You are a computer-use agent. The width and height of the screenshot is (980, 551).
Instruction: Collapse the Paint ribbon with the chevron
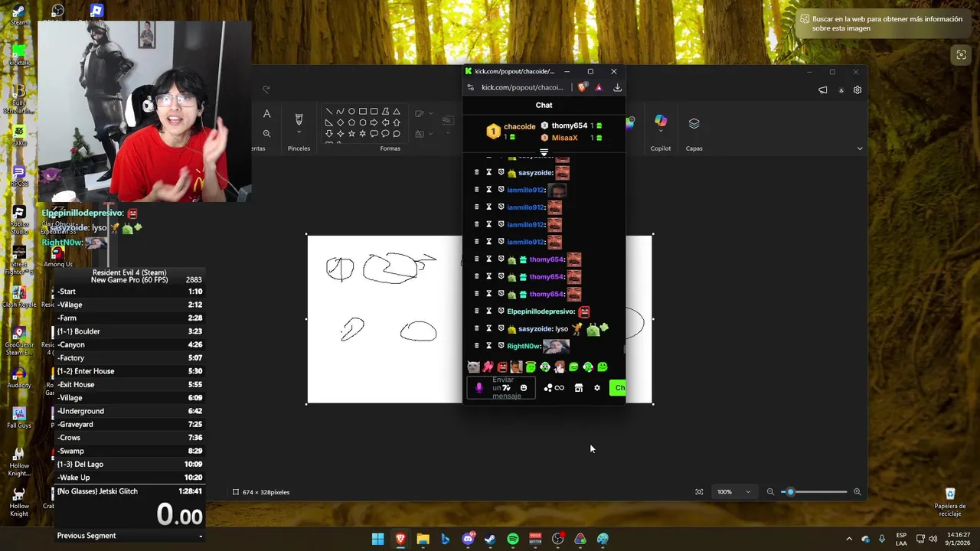coord(860,148)
